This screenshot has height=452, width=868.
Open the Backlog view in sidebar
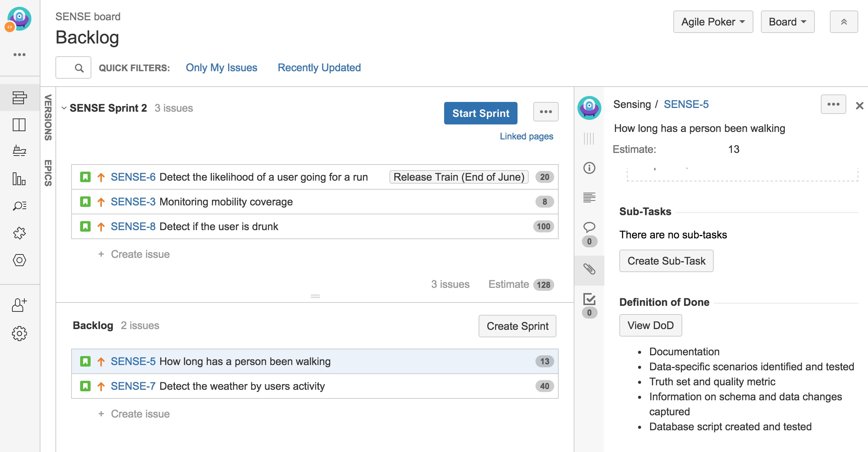point(19,98)
